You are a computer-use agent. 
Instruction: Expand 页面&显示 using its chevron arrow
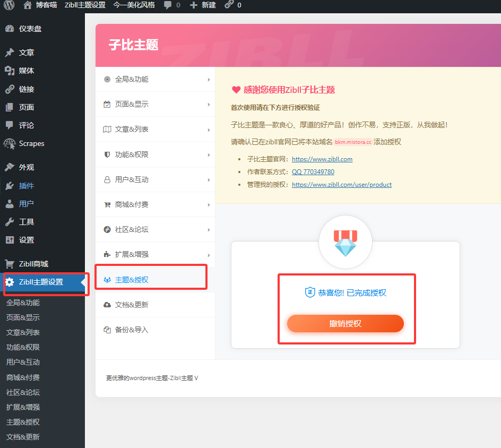click(209, 105)
